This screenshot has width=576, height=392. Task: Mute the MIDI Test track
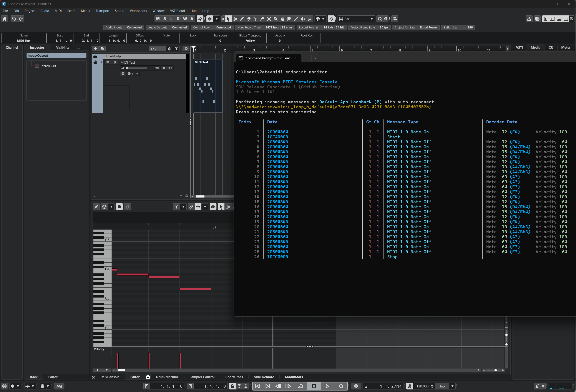(x=108, y=62)
